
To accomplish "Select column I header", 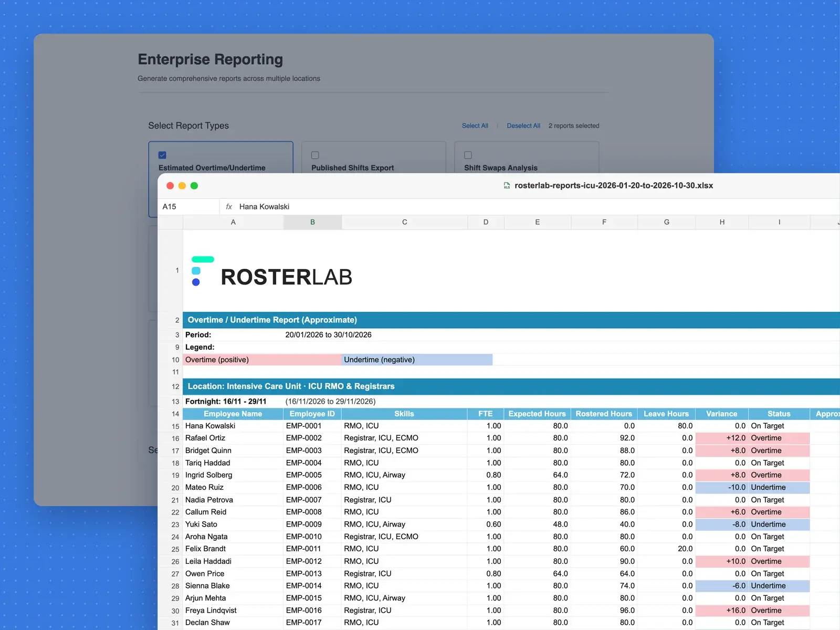I will pyautogui.click(x=779, y=222).
